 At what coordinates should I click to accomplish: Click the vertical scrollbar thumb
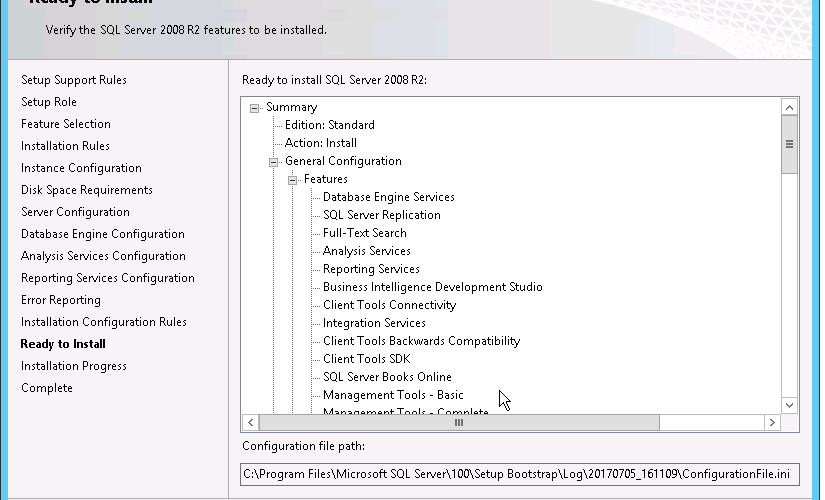click(789, 144)
